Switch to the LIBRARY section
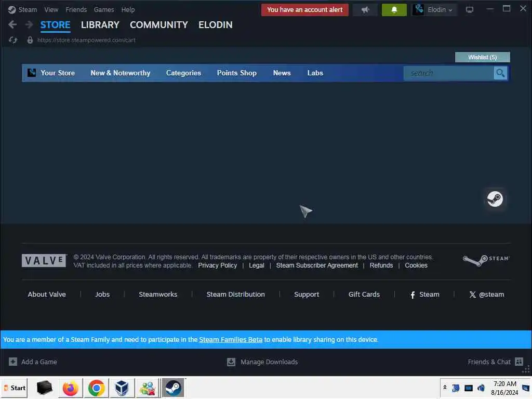 coord(100,25)
